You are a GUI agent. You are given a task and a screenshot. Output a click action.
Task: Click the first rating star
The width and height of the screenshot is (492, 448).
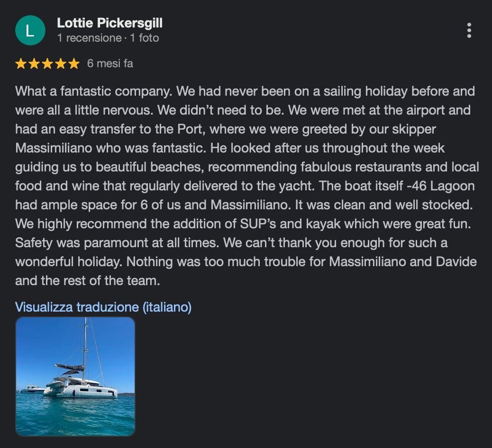coord(21,63)
